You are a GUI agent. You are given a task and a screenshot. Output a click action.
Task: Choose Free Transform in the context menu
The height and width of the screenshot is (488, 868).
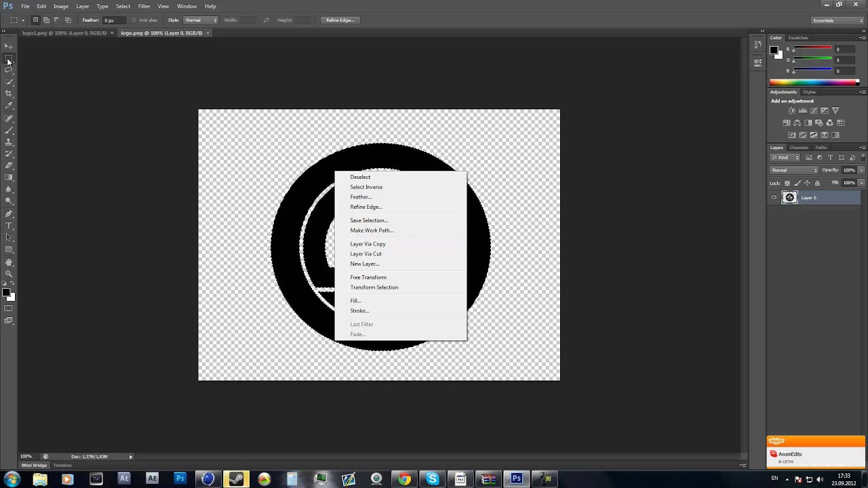[368, 277]
